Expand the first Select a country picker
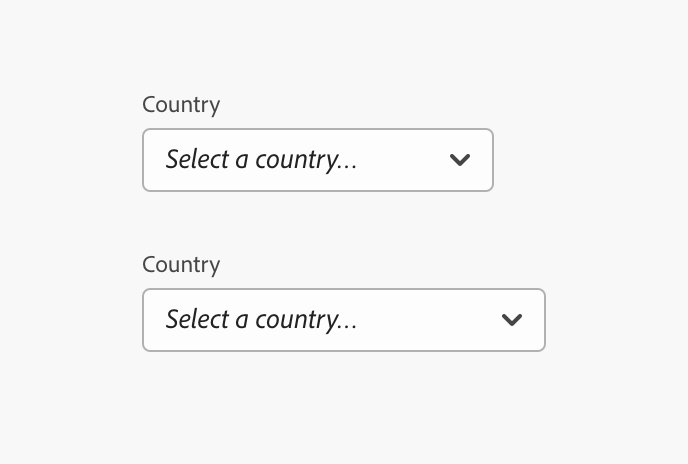 (318, 160)
